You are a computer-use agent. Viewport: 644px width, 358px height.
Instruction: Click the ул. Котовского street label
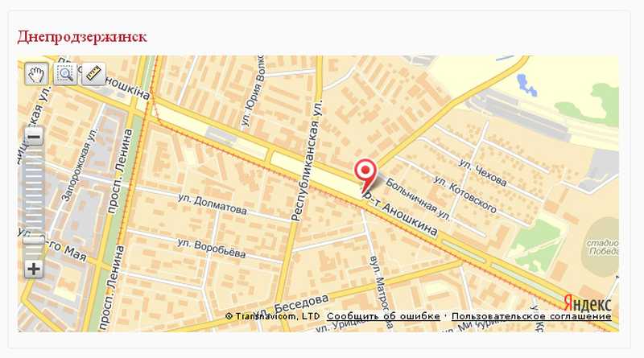[465, 195]
